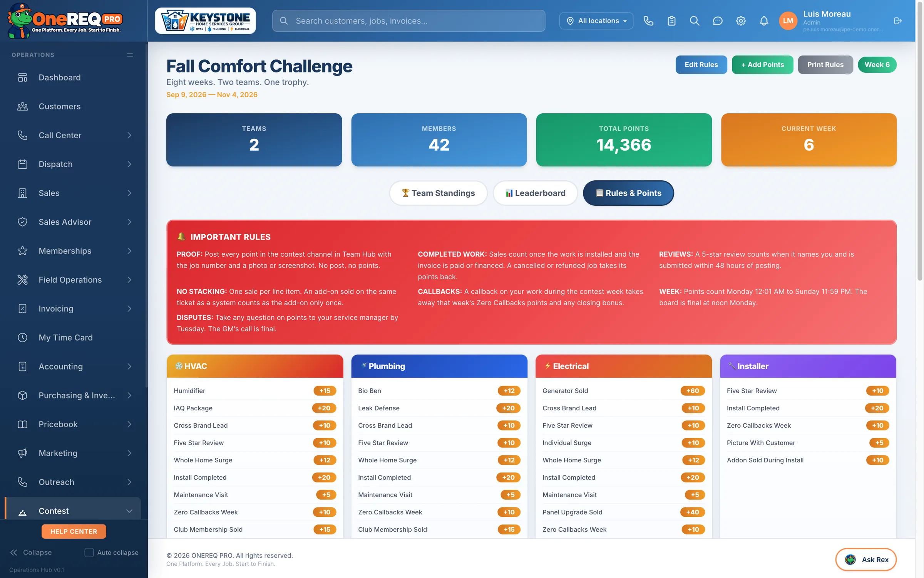Open the Ask Rex assistant
This screenshot has height=578, width=924.
point(866,560)
